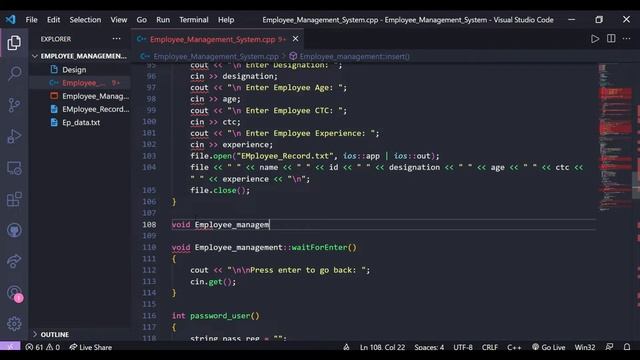Click breadcrumb Employee_Management_System.cpp
Viewport: 640px width, 360px height.
216,56
